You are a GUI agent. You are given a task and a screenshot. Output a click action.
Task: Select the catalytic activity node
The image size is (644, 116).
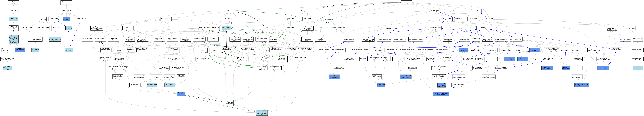13,11
